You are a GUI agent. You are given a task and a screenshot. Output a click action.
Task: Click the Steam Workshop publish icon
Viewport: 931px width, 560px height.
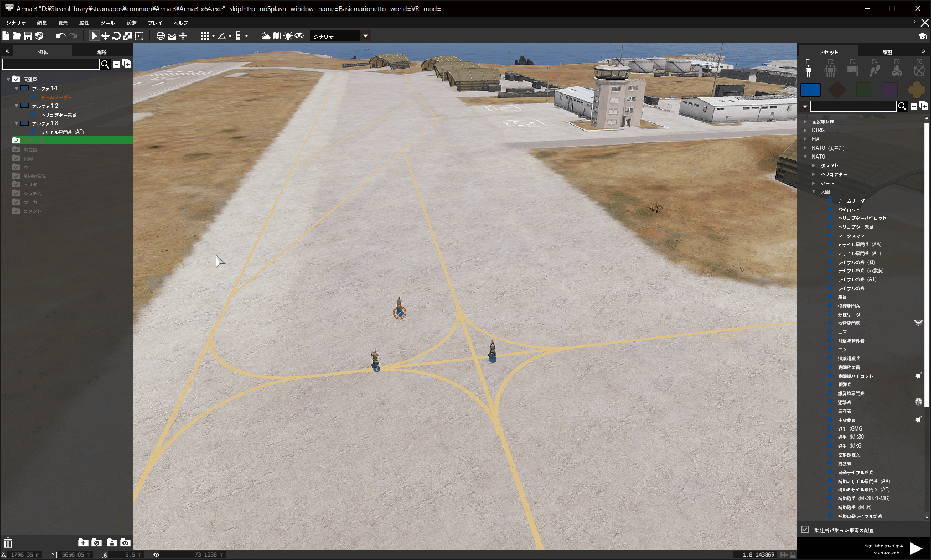(39, 36)
